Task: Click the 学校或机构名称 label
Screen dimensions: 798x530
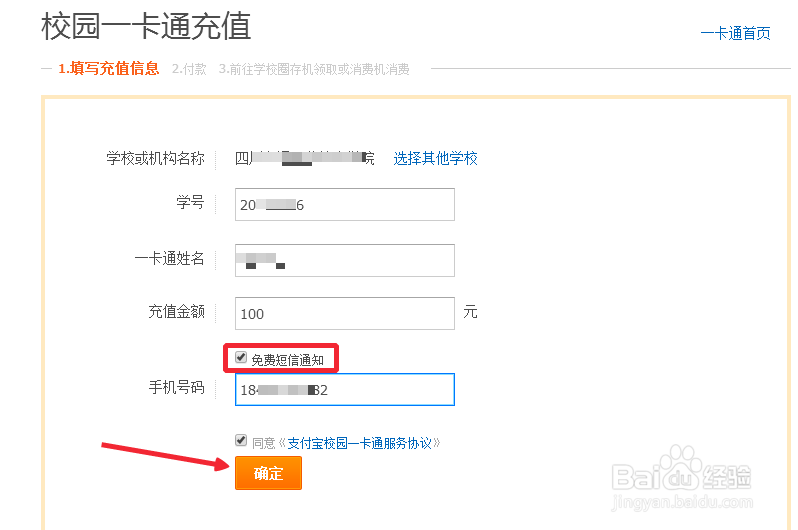Action: click(155, 158)
